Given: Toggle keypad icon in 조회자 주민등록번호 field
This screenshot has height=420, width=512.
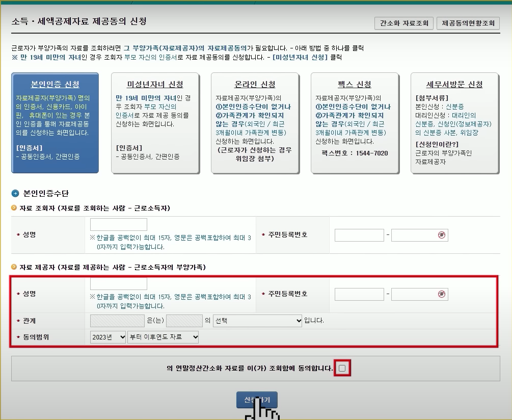Looking at the screenshot, I should 442,235.
